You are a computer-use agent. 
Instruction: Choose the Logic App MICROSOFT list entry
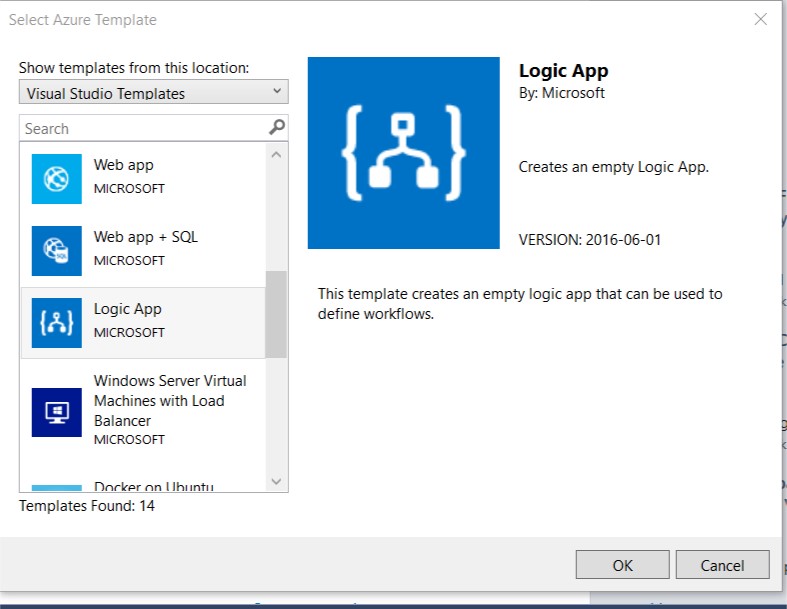click(x=143, y=323)
